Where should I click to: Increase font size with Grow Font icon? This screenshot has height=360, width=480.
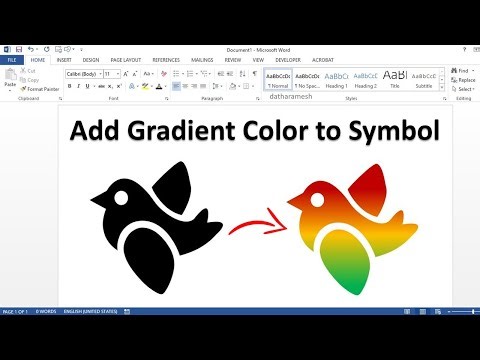[126, 74]
